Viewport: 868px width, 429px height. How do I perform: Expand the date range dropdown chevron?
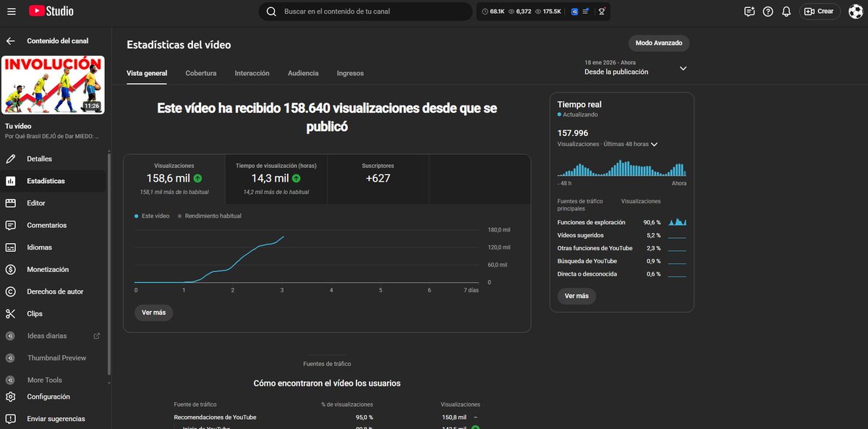pyautogui.click(x=683, y=68)
